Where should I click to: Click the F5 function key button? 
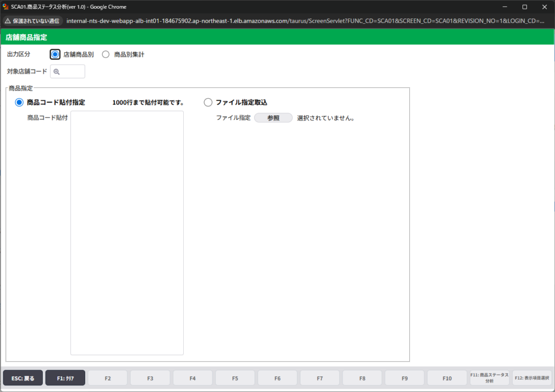click(x=235, y=378)
